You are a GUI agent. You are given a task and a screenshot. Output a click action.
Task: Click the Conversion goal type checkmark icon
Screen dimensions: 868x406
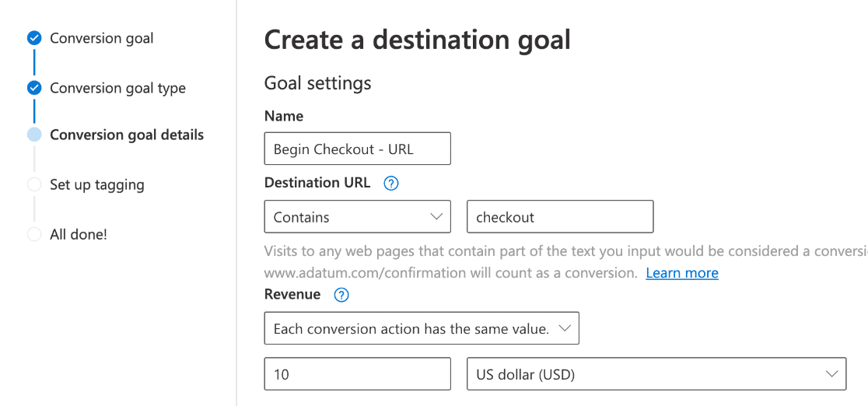(34, 88)
